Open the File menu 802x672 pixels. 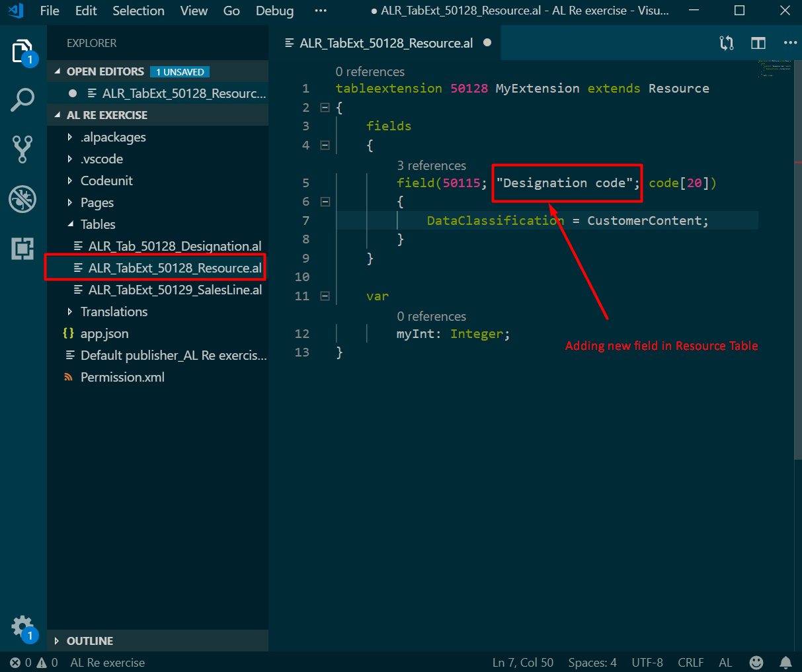tap(50, 11)
